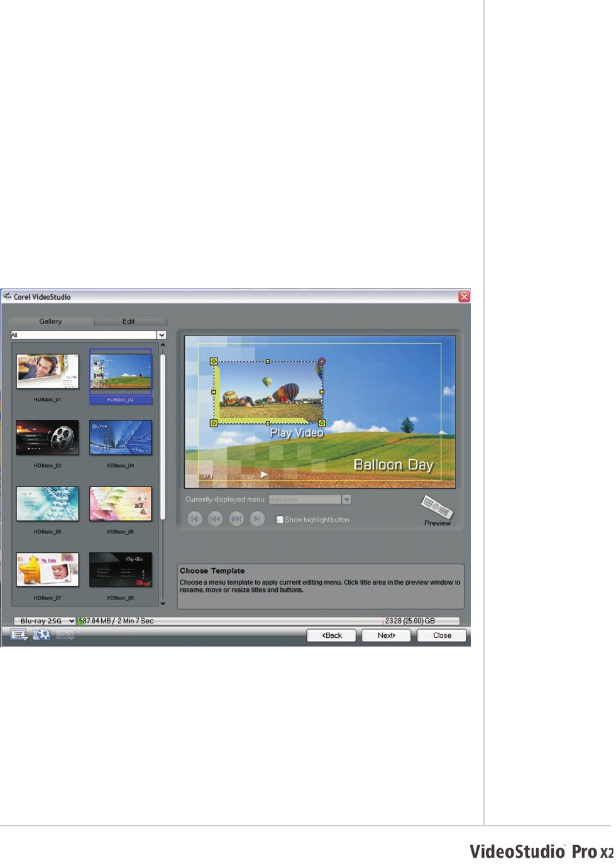
Task: Click the Choose Template heading
Action: 212,571
